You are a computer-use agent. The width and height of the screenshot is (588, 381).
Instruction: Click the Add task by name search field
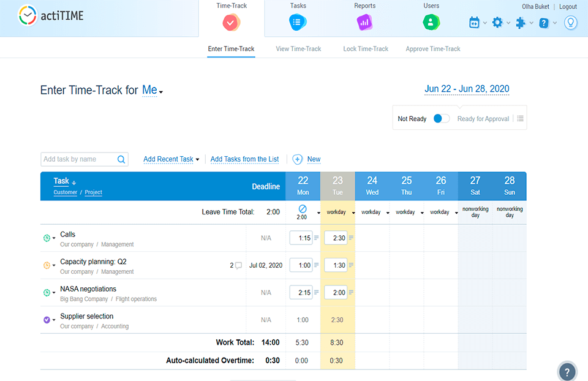[77, 159]
